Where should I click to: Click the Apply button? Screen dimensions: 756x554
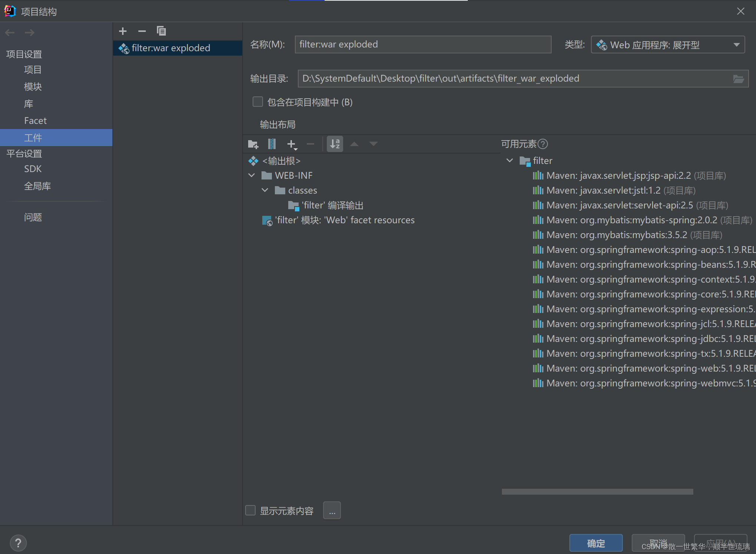720,544
